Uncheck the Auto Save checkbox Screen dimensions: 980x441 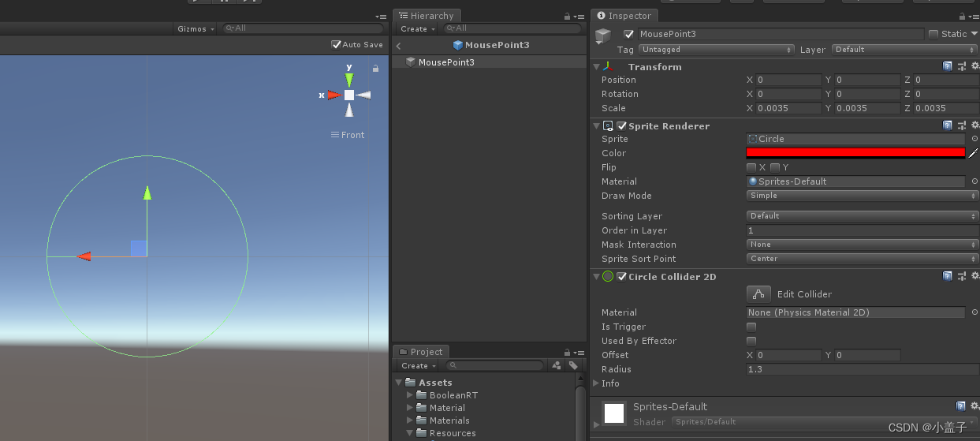tap(337, 45)
